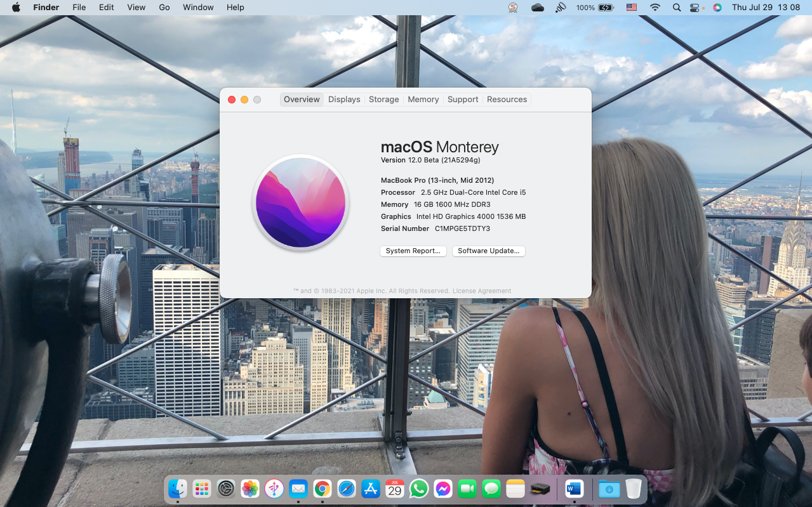812x507 pixels.
Task: Open Calendar showing Jul 29 in Dock
Action: (395, 489)
